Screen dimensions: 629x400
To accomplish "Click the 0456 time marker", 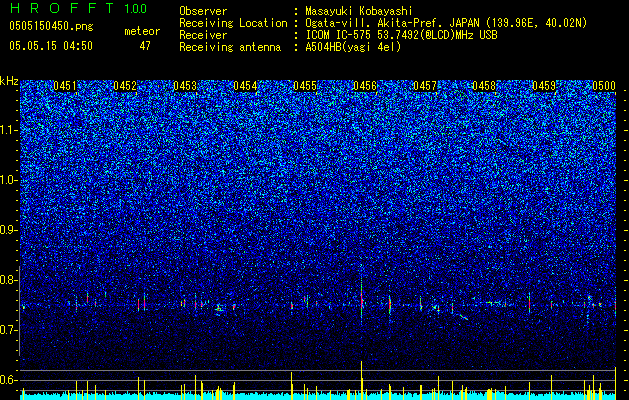I will [x=365, y=86].
